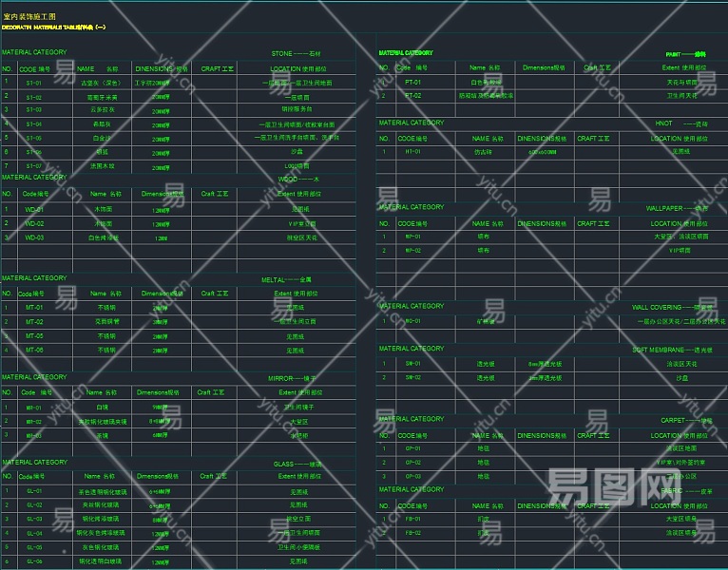Select the WOOD category heading
728x570 pixels.
pos(300,179)
